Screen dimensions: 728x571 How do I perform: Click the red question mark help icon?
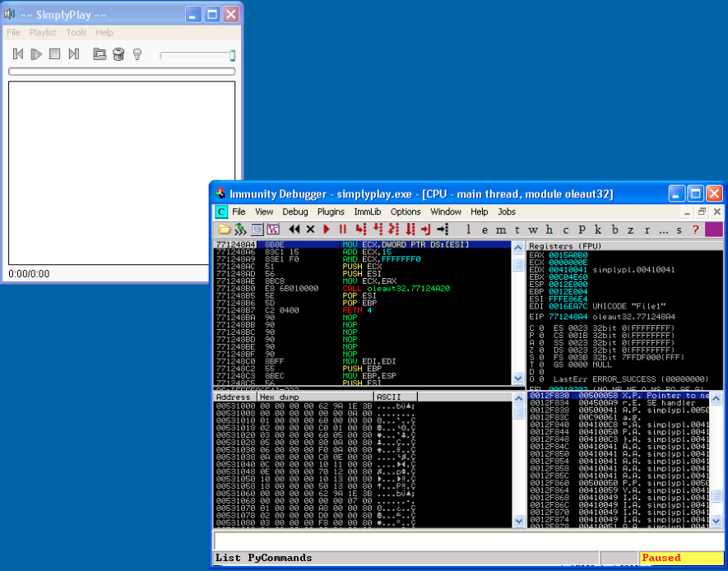695,230
